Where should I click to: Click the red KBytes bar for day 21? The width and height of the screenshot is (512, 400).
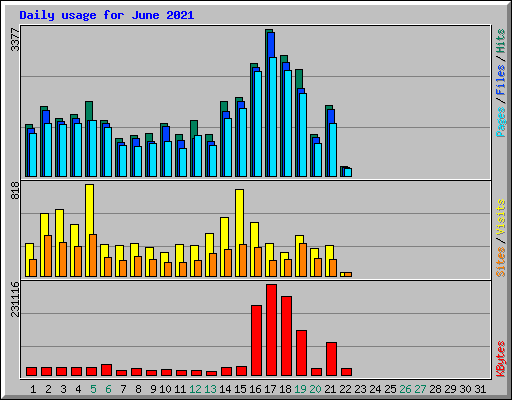point(331,359)
